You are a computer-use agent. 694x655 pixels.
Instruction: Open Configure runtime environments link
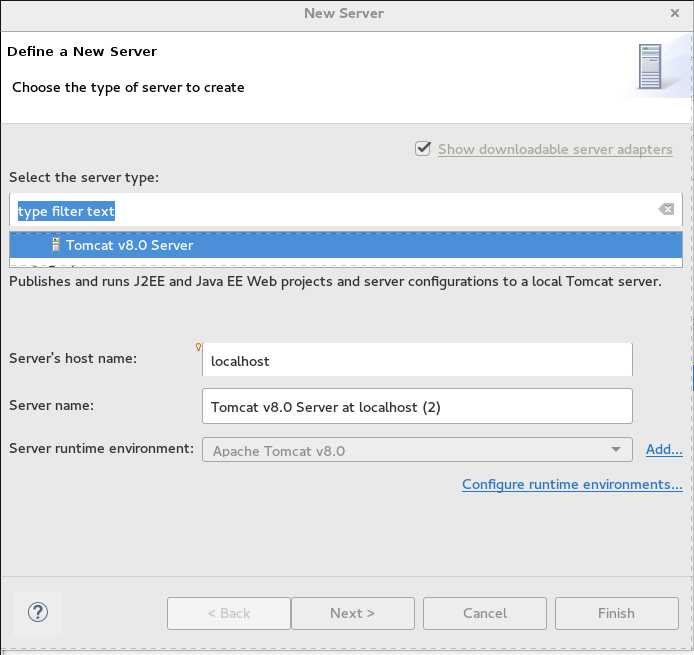tap(572, 485)
